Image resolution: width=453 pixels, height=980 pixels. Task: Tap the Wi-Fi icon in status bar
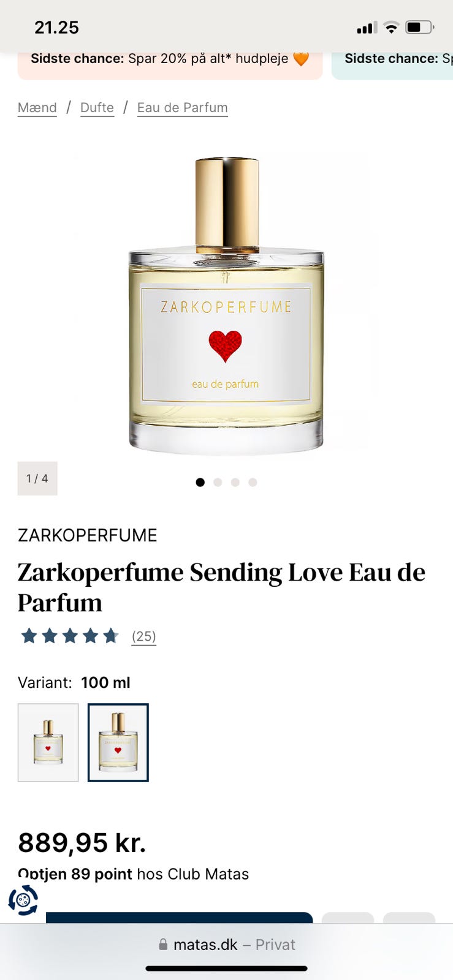tap(390, 27)
